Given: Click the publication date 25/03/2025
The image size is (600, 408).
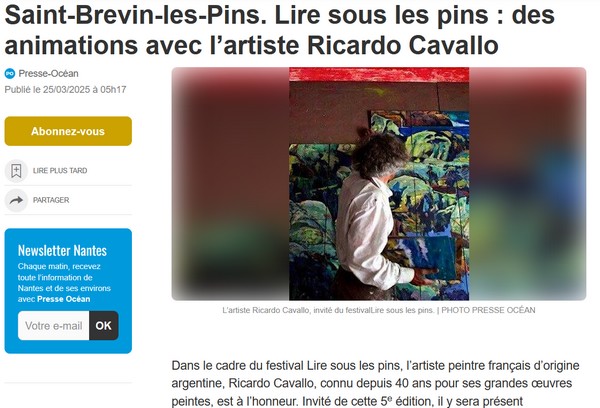Looking at the screenshot, I should [x=67, y=90].
